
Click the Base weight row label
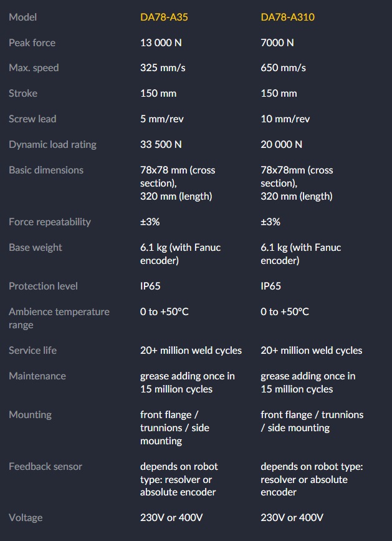pos(36,247)
